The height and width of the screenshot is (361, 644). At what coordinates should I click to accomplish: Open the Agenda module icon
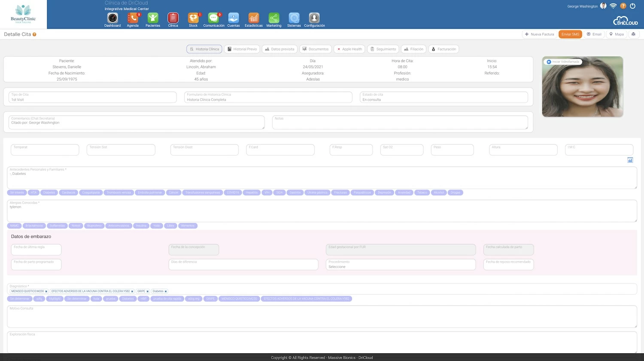(x=133, y=18)
